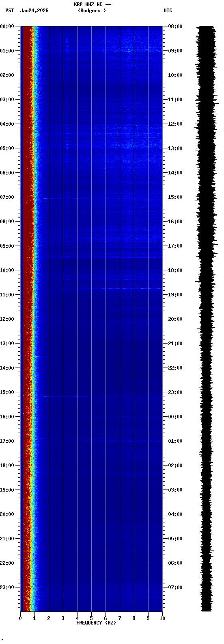Screen dimensions: 224x644
Task: Click the 02:00 PST time tick label
Action: click(7, 75)
